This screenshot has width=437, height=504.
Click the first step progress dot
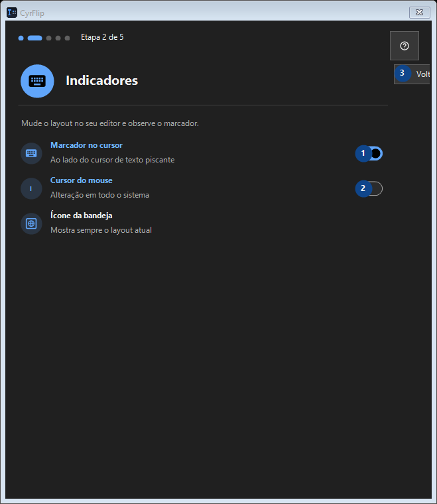[21, 38]
